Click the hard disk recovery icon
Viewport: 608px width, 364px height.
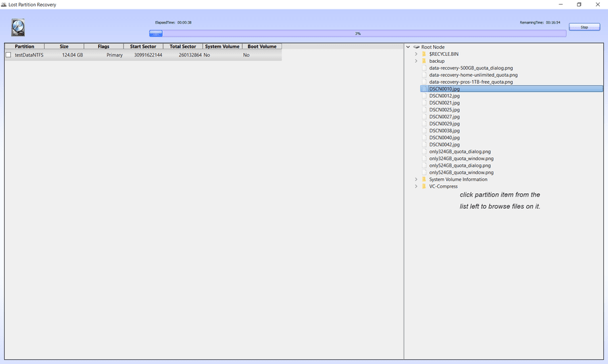[18, 28]
